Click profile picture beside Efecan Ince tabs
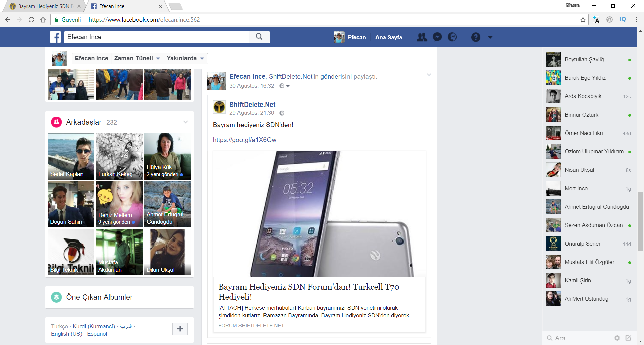This screenshot has height=345, width=644. click(x=60, y=58)
